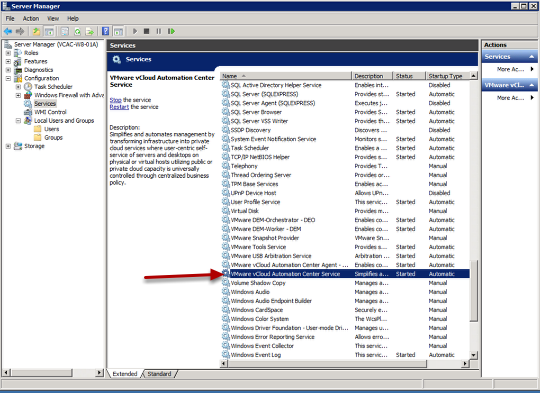Collapse the Configuration tree node

coord(8,78)
